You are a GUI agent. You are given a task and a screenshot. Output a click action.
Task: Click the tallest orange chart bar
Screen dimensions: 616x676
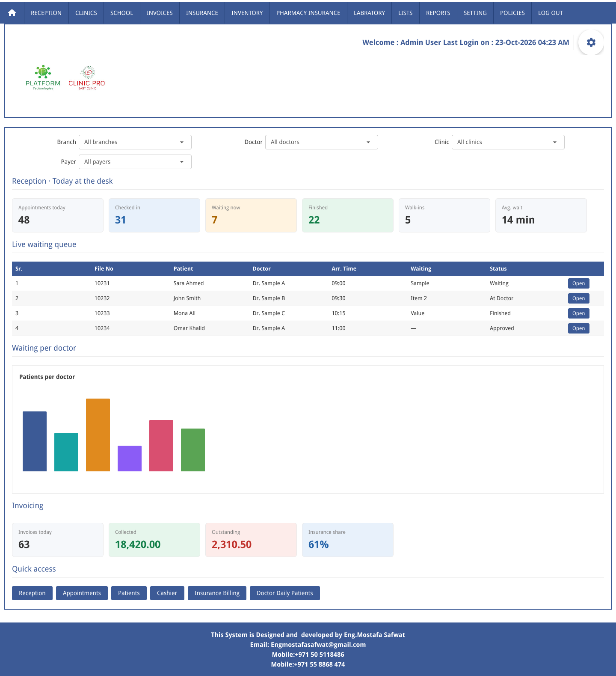click(98, 435)
